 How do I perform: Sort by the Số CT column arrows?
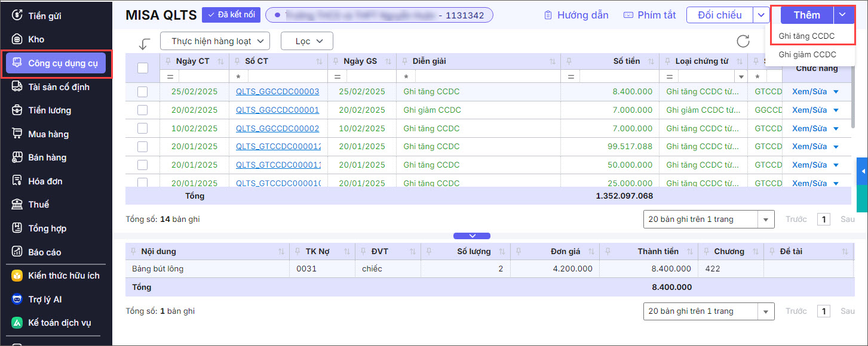pos(319,61)
